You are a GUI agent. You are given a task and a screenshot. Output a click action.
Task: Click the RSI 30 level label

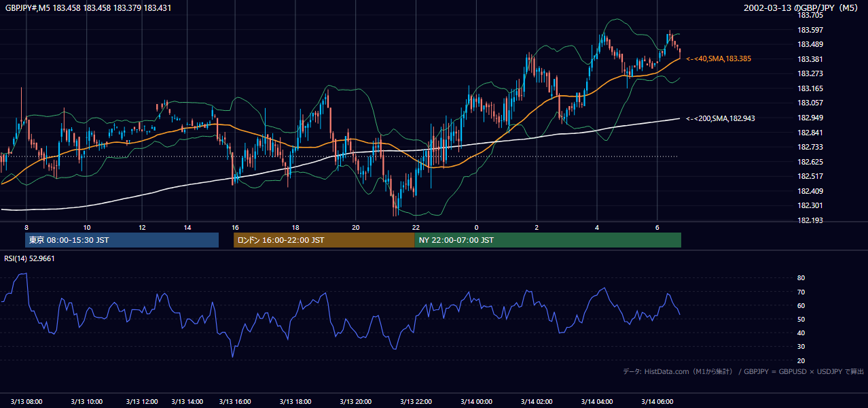pos(801,346)
